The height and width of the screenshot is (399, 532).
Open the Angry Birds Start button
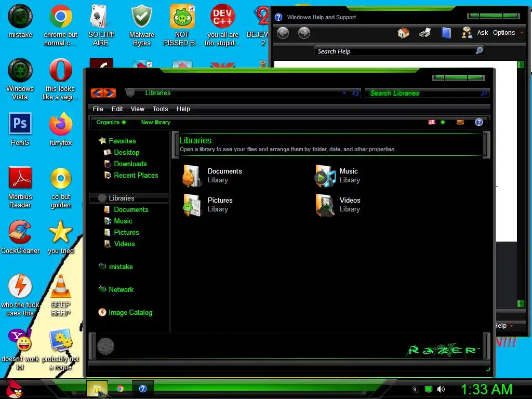click(x=14, y=389)
